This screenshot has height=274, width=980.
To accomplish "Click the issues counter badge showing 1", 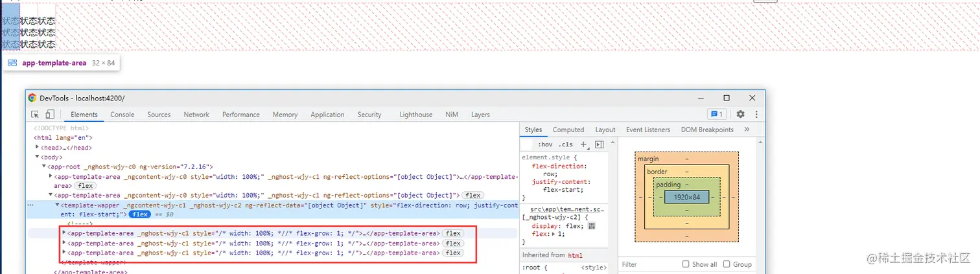I will pyautogui.click(x=717, y=115).
